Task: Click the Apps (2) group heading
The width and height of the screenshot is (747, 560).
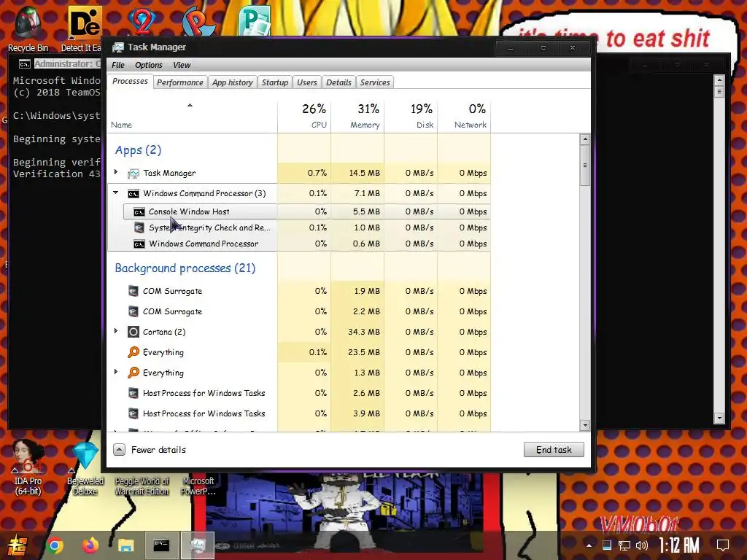Action: pos(138,150)
